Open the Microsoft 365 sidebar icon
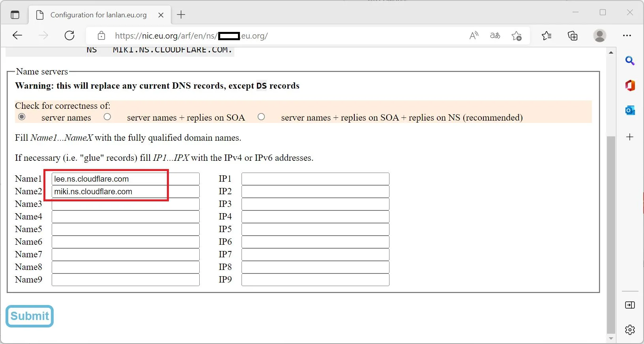This screenshot has height=344, width=644. (x=630, y=86)
